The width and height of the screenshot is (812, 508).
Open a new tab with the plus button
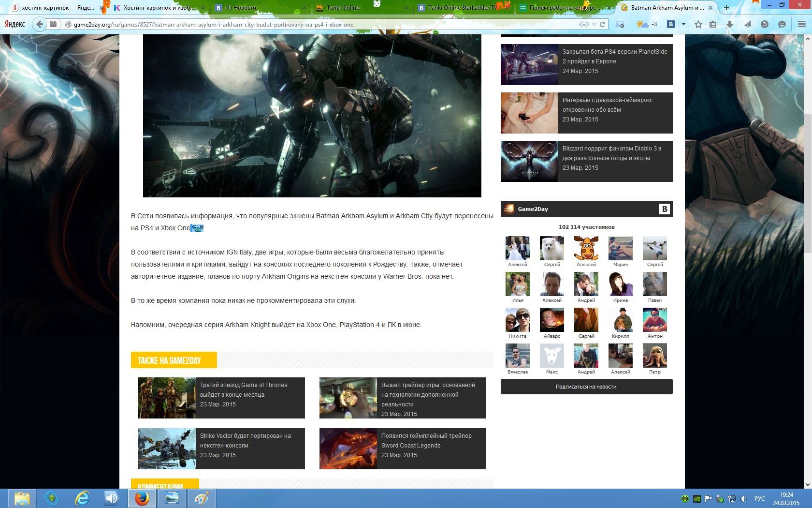click(726, 8)
